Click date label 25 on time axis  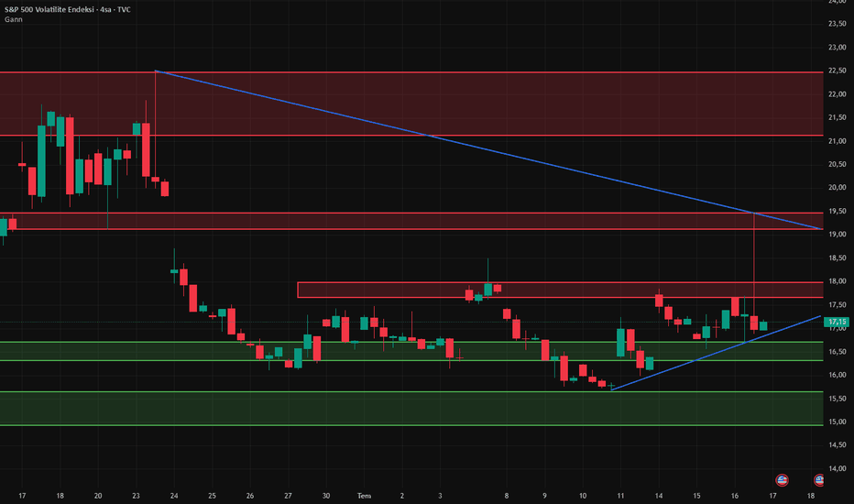[x=212, y=496]
